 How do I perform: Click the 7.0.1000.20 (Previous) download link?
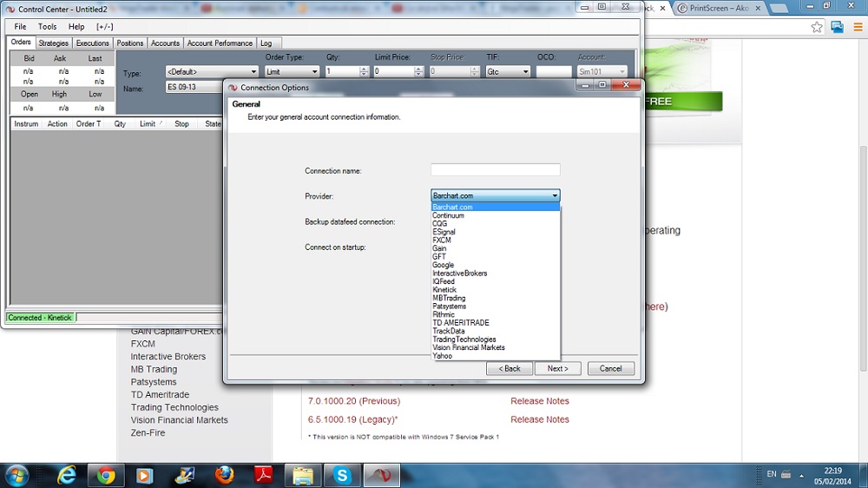click(x=354, y=401)
